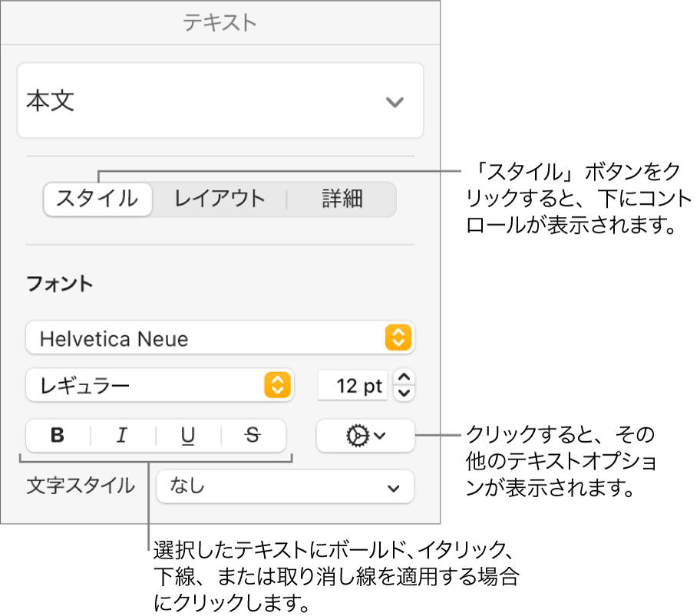Increase font size with the stepper arrow
This screenshot has height=616, width=700.
pyautogui.click(x=404, y=380)
